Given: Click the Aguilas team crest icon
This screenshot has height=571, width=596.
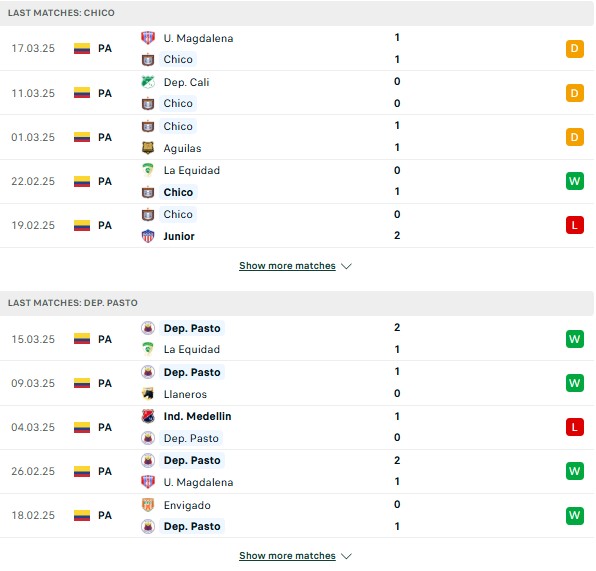Looking at the screenshot, I should tap(148, 148).
